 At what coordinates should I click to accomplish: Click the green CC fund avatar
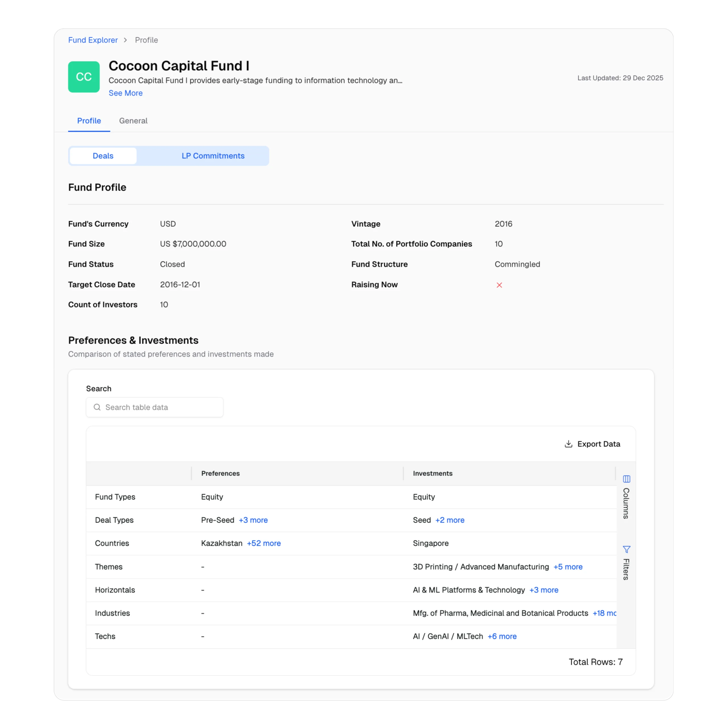[x=84, y=77]
